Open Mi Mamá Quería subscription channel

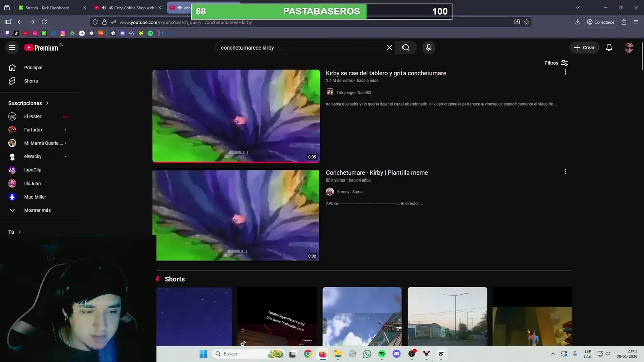pos(43,143)
